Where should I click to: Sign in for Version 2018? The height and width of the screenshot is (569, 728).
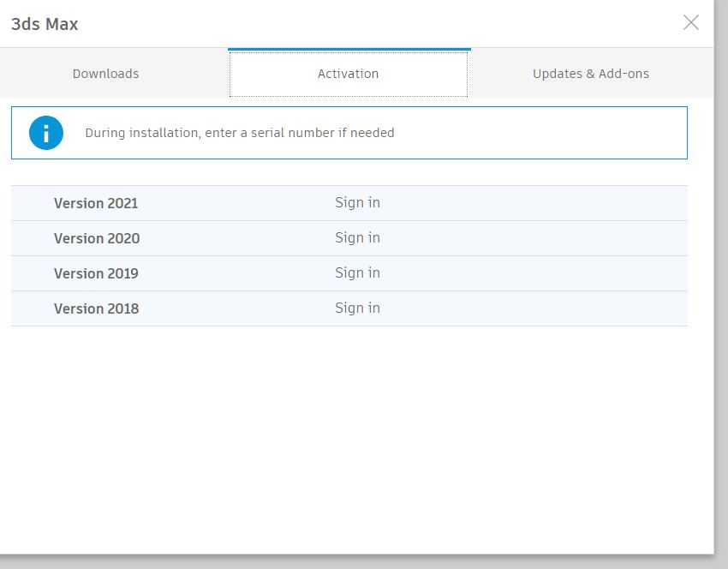tap(357, 308)
